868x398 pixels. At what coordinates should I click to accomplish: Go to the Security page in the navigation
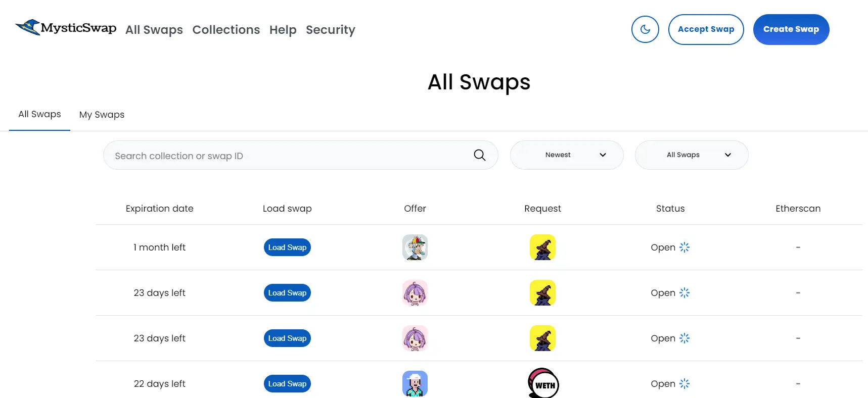click(331, 30)
